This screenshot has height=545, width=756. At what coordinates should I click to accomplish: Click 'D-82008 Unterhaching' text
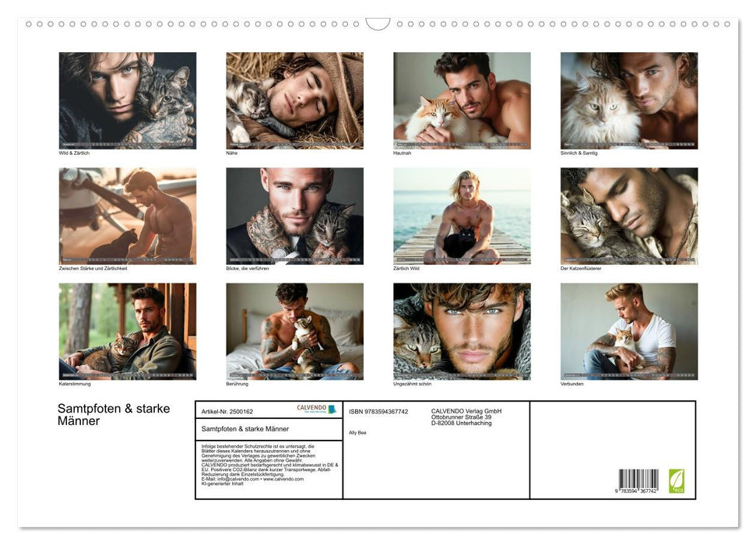[x=462, y=423]
